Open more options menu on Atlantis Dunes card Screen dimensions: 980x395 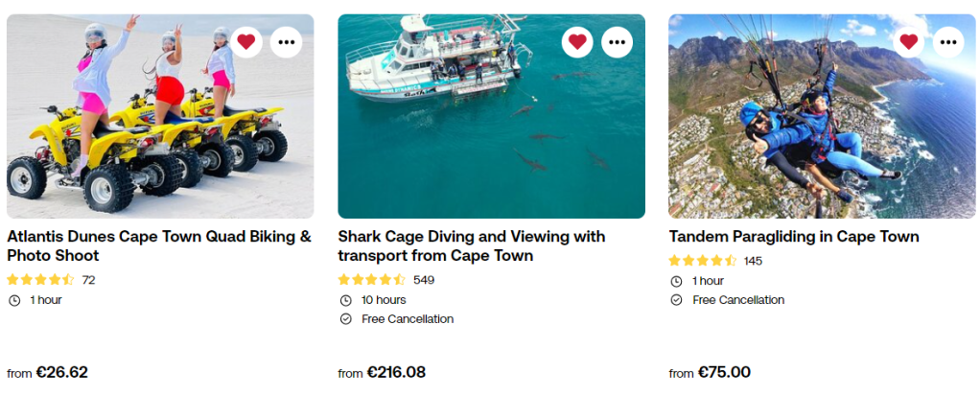pyautogui.click(x=286, y=41)
